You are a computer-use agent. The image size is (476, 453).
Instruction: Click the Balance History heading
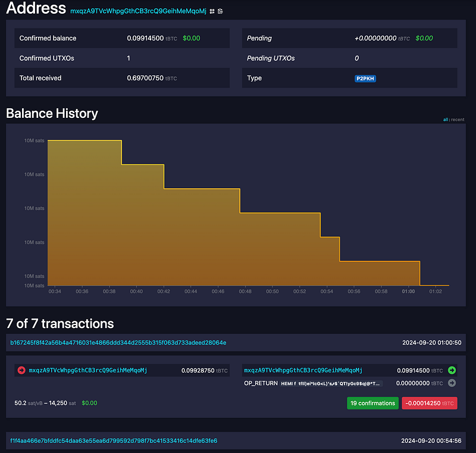click(52, 114)
